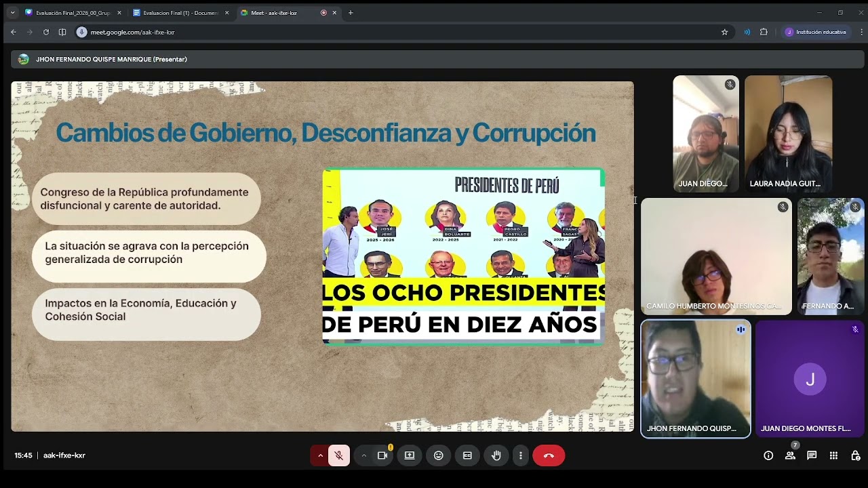This screenshot has height=488, width=868.
Task: Open a new browser tab
Action: 351,12
